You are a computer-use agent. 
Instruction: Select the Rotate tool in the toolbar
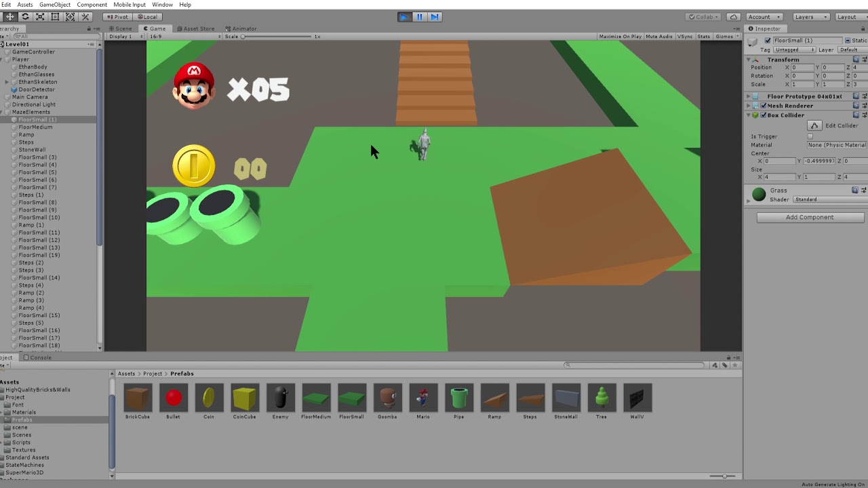coord(25,16)
